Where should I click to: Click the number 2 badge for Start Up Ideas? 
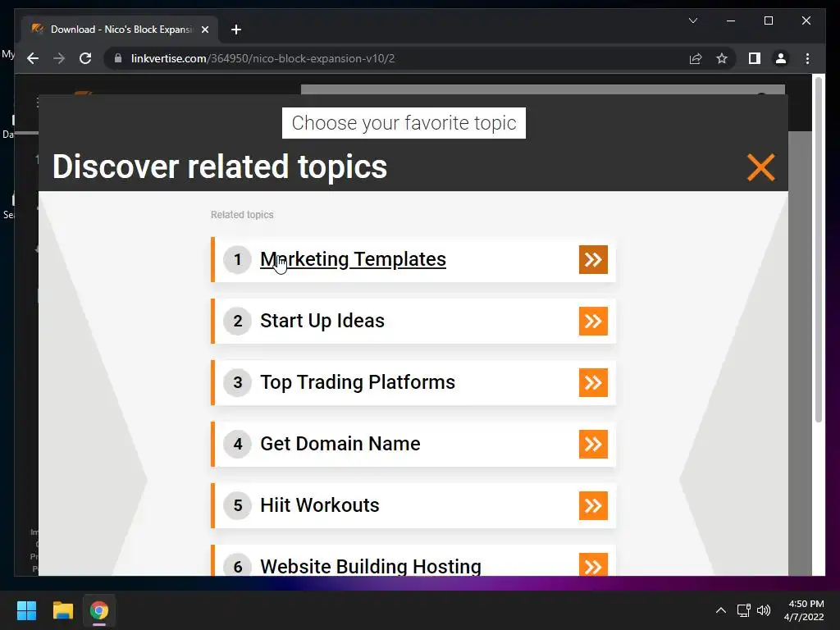point(237,322)
